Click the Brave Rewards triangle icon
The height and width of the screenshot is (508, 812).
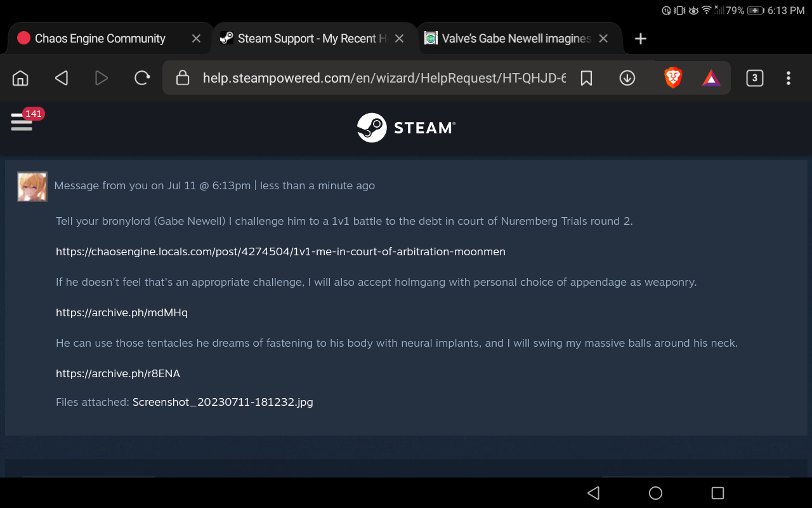pos(711,78)
